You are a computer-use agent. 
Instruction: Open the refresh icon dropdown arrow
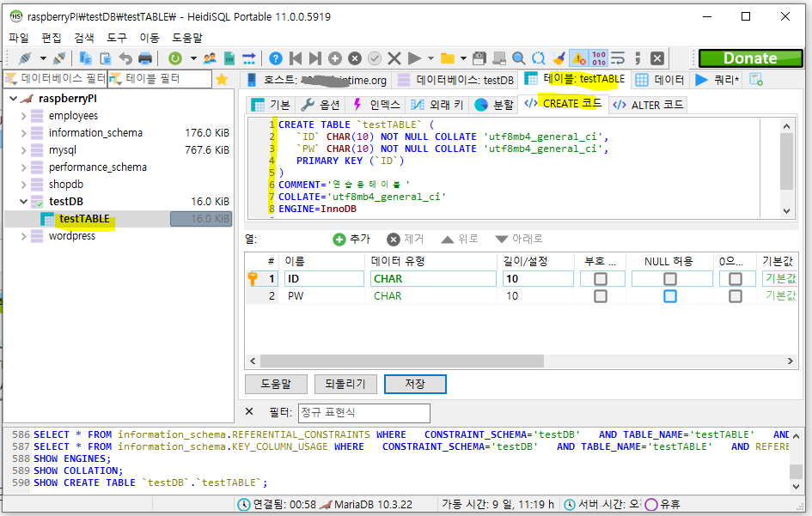[x=193, y=58]
